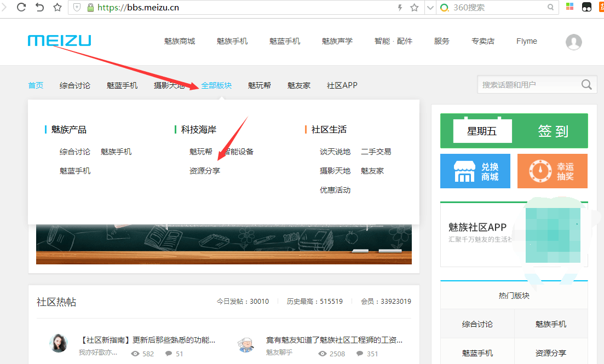Viewport: 604px width, 364px height.
Task: Click the shield security icon in the address bar
Action: (77, 7)
